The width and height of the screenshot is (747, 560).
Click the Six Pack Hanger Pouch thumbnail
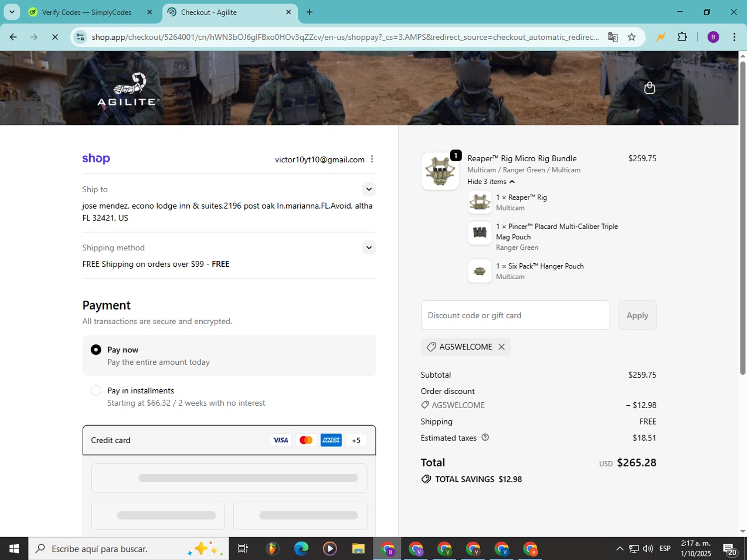click(x=480, y=271)
